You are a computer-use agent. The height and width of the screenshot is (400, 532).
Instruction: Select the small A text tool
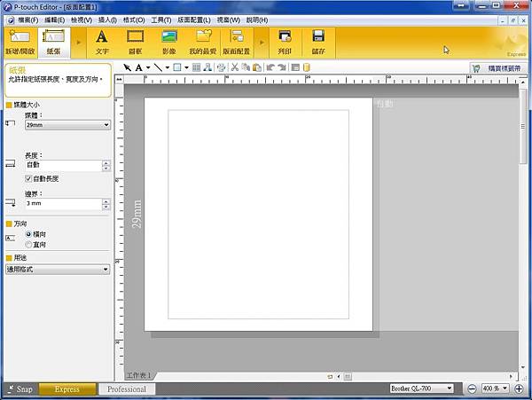(x=139, y=67)
